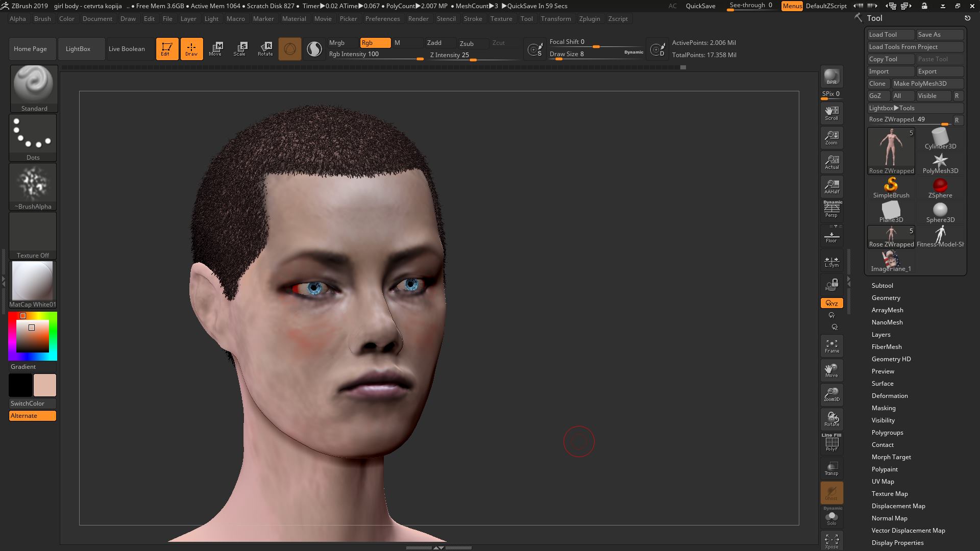Toggle Transp transparency mode
The height and width of the screenshot is (551, 980).
pos(831,468)
